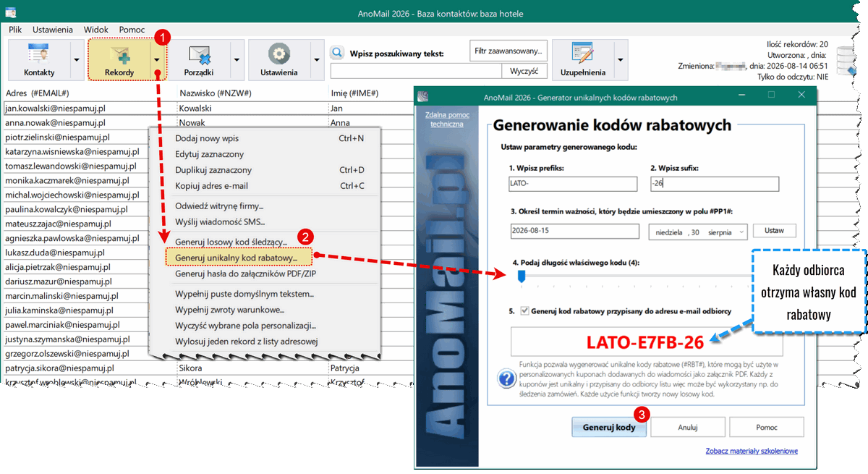Expand the Kontakty dropdown arrow
This screenshot has height=474, width=868.
(x=77, y=60)
